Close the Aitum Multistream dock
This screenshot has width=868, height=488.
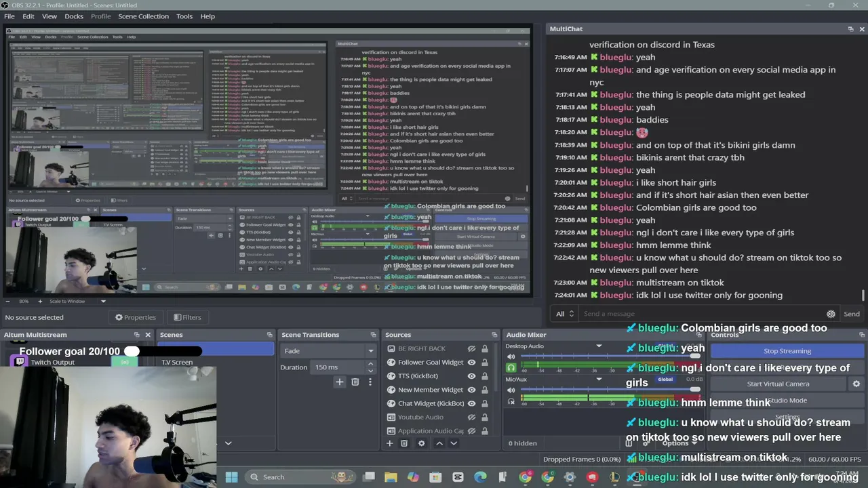click(x=148, y=335)
